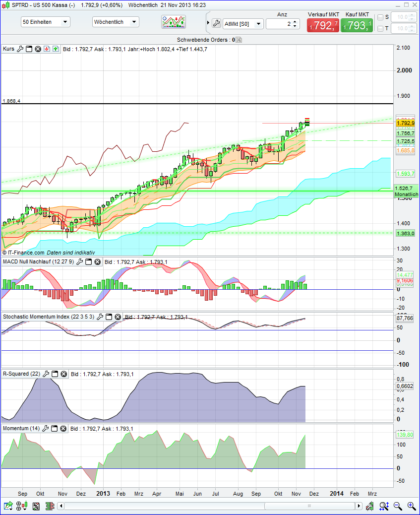
Task: Detach R-Squared panel via its window icon
Action: pos(55,374)
